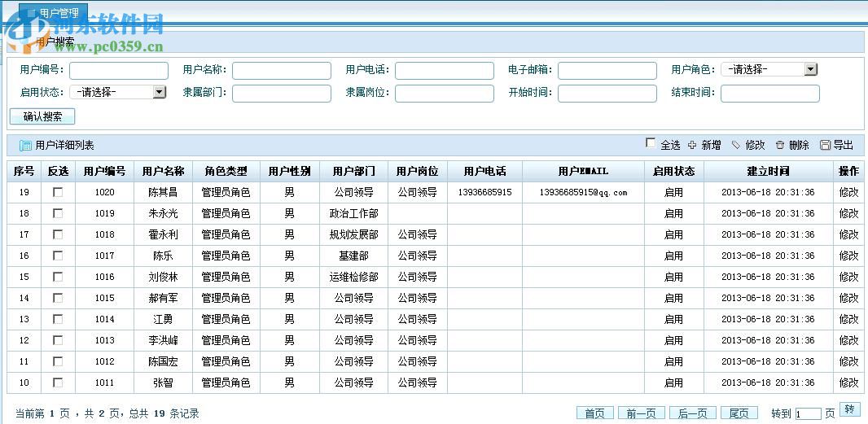The width and height of the screenshot is (868, 424).
Task: Open the 启用状态 dropdown
Action: [118, 92]
